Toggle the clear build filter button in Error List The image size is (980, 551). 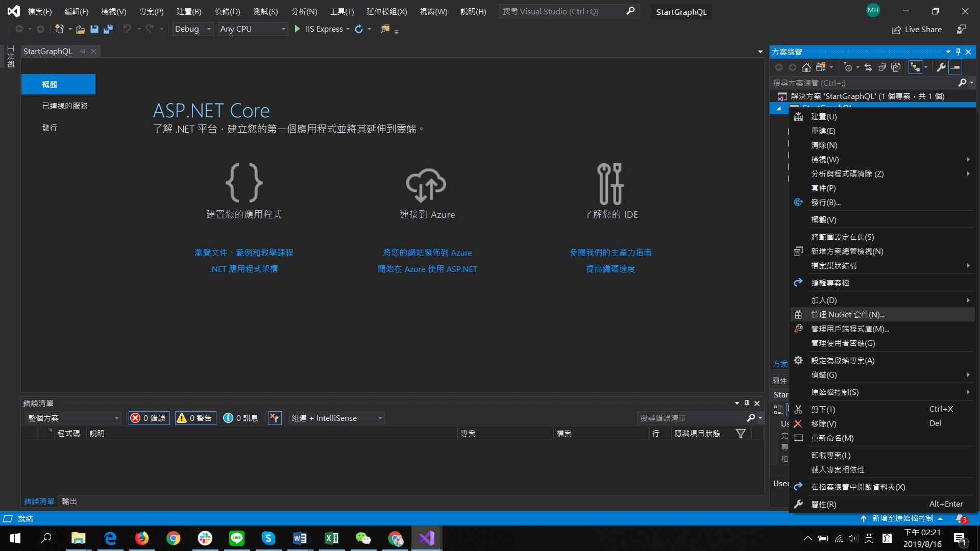pos(275,418)
